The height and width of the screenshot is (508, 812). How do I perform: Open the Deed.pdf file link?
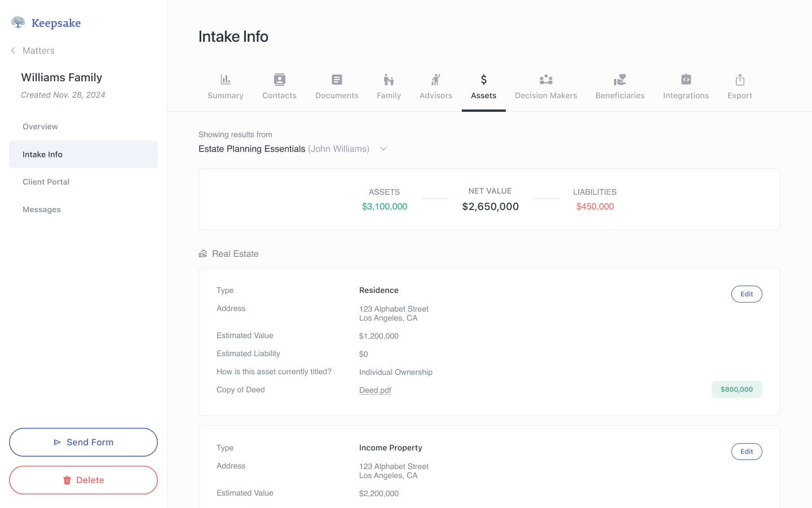coord(375,390)
